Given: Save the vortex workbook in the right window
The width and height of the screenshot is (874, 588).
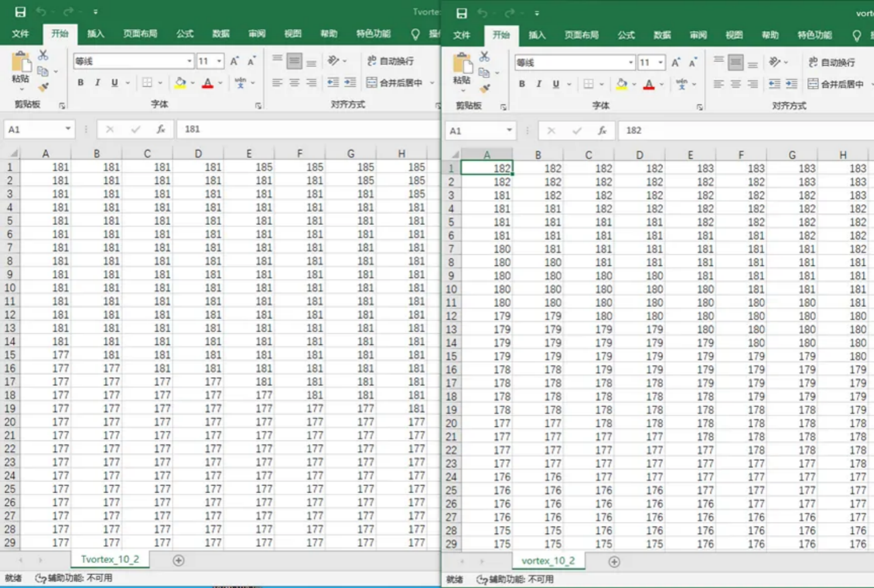Looking at the screenshot, I should pyautogui.click(x=462, y=13).
